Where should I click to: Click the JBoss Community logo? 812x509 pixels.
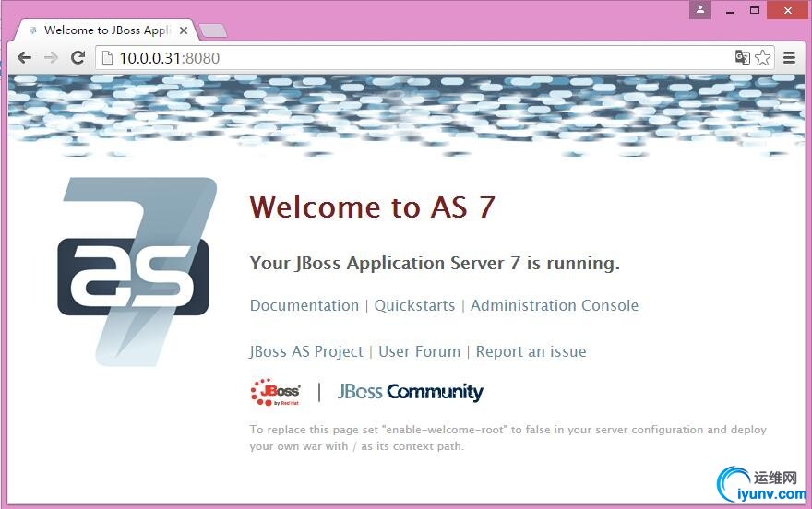coord(410,392)
